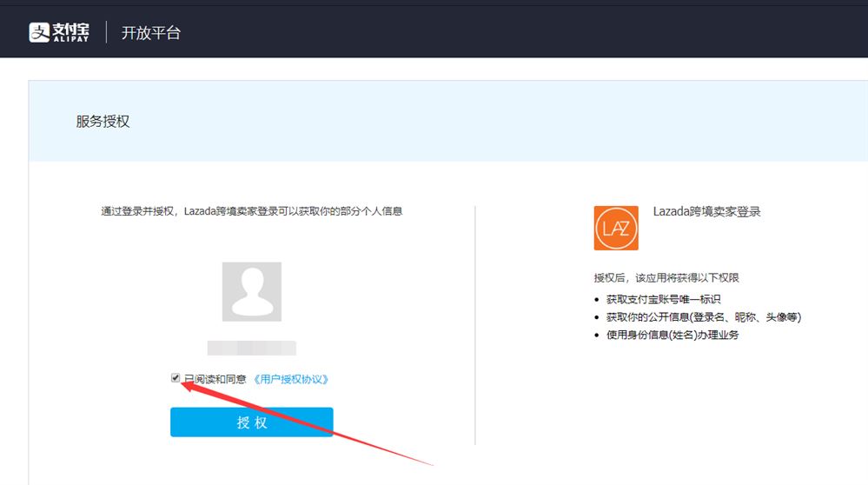This screenshot has height=485, width=868.
Task: Click the Alipay logo in header
Action: 59,32
